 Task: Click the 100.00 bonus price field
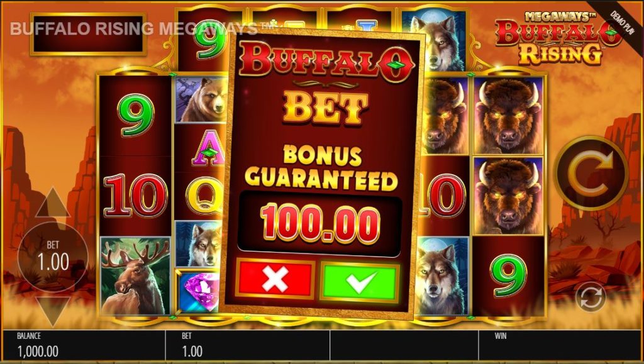320,224
